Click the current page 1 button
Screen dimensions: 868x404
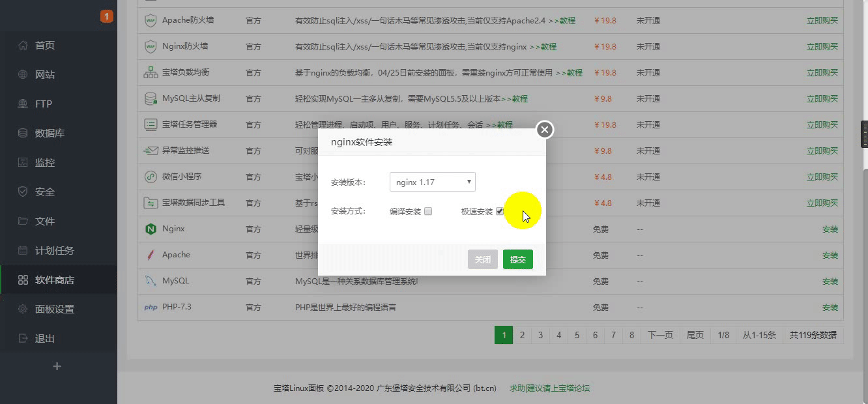tap(503, 335)
